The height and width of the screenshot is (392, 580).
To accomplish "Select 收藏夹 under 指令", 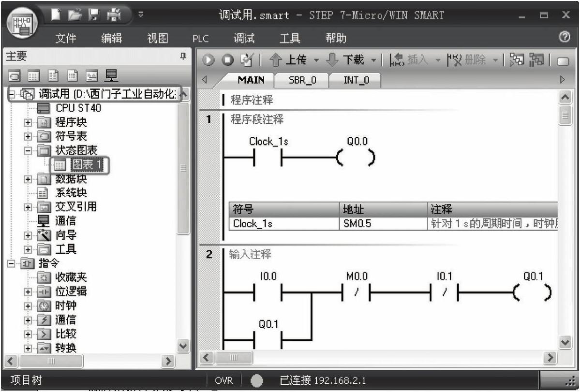I will (71, 277).
